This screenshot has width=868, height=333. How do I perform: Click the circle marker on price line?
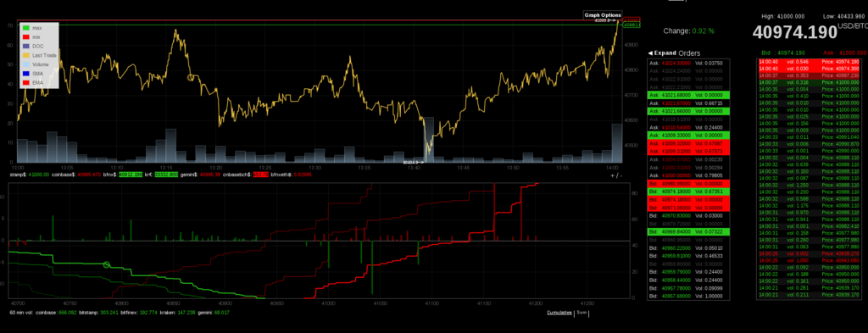tap(191, 77)
